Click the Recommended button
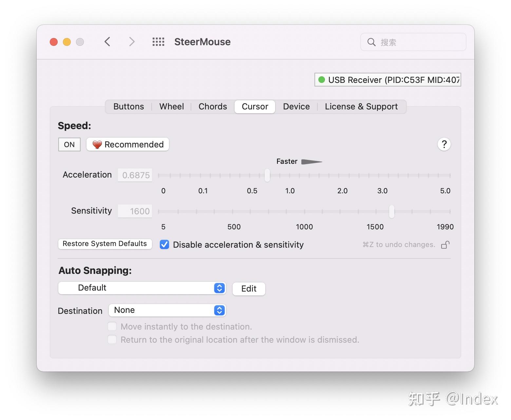This screenshot has height=420, width=511. click(x=128, y=144)
